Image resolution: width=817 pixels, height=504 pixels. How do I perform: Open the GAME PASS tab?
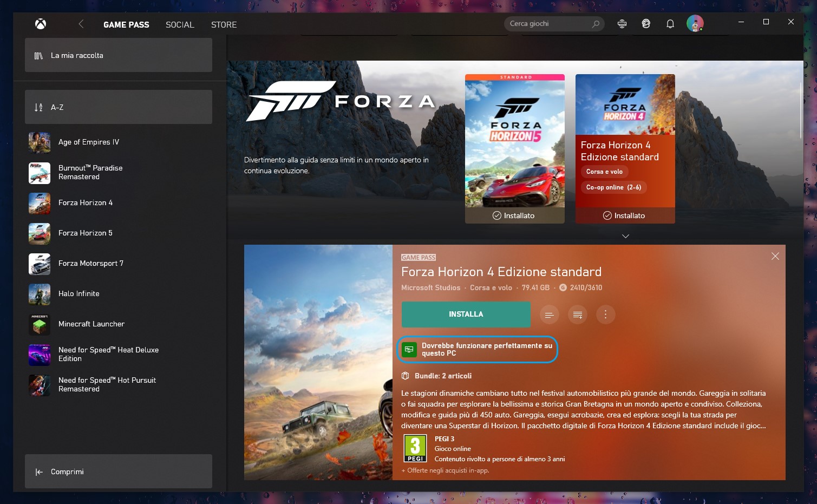point(126,25)
